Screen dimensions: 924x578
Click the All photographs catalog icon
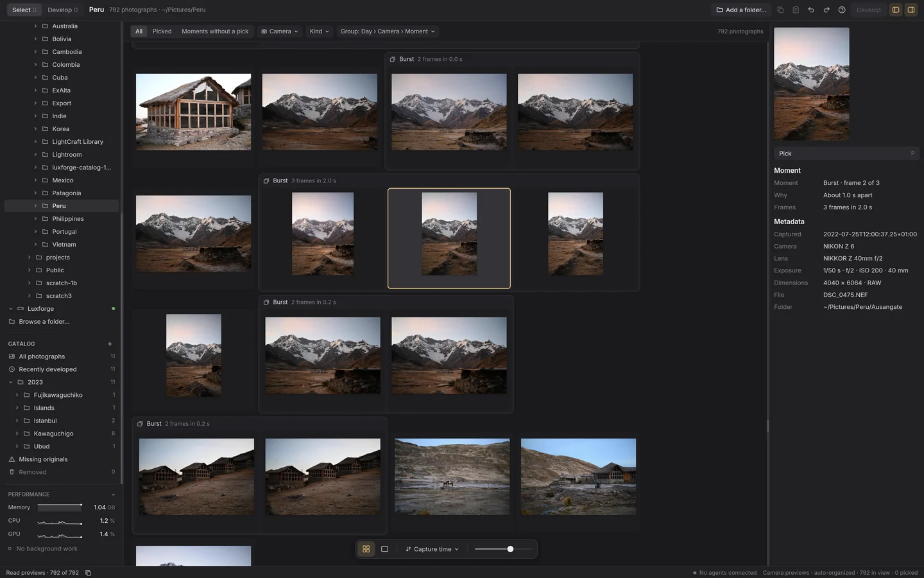[12, 356]
